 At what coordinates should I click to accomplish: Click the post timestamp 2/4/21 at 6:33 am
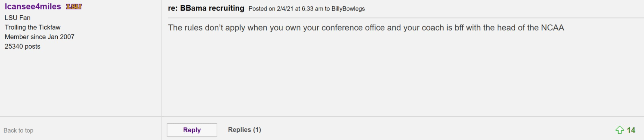(300, 9)
